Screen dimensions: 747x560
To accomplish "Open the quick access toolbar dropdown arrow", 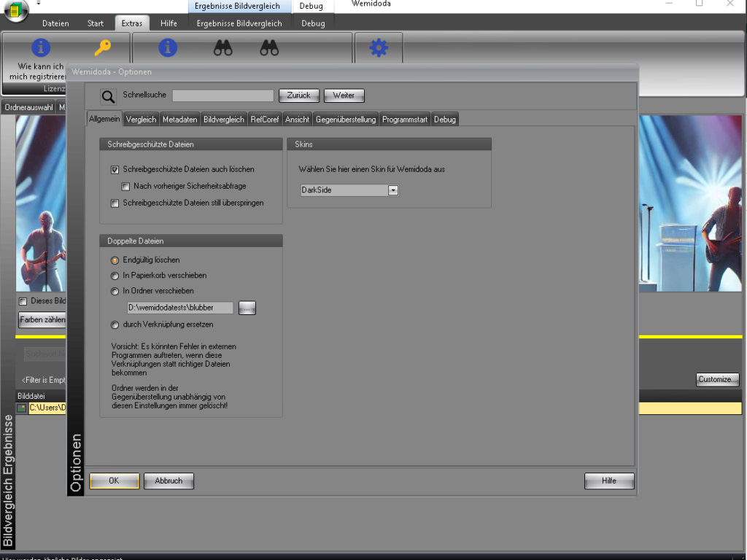I will [x=38, y=4].
